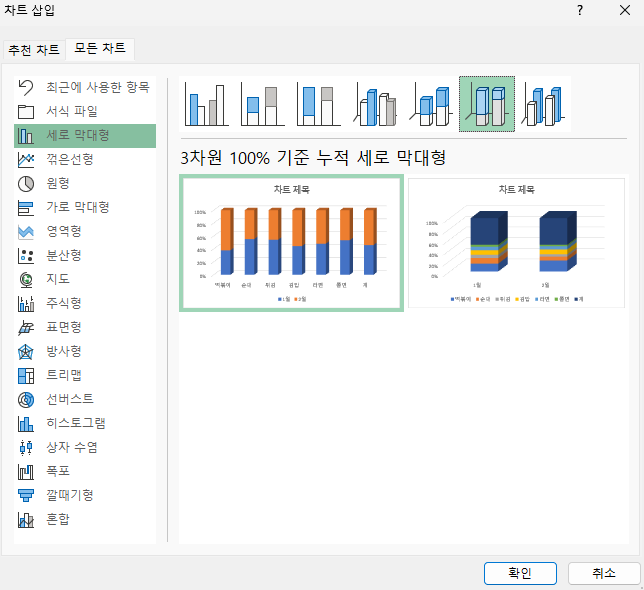This screenshot has height=590, width=644.
Task: Select the Column chart (세로 막대형) category
Action: click(x=85, y=135)
